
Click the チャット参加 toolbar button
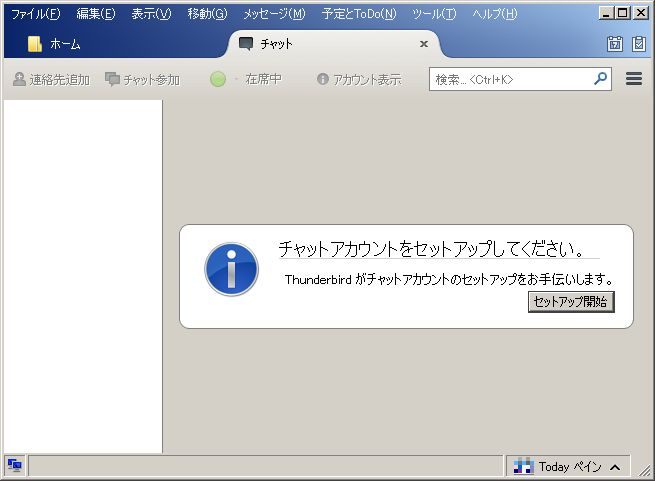(x=142, y=79)
